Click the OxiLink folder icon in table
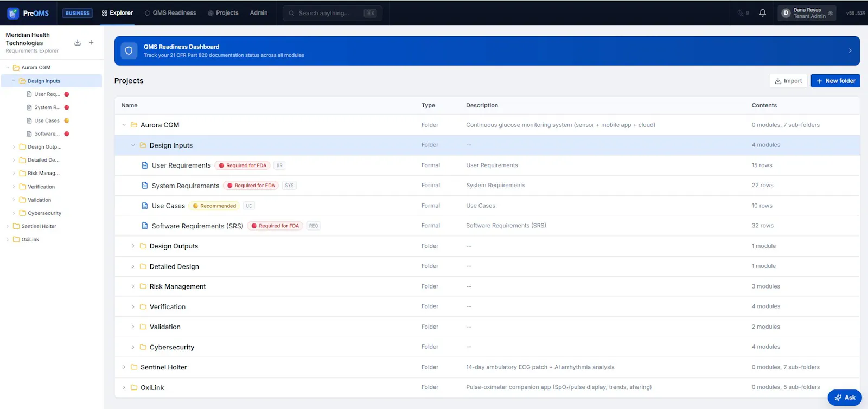868x409 pixels. (134, 387)
